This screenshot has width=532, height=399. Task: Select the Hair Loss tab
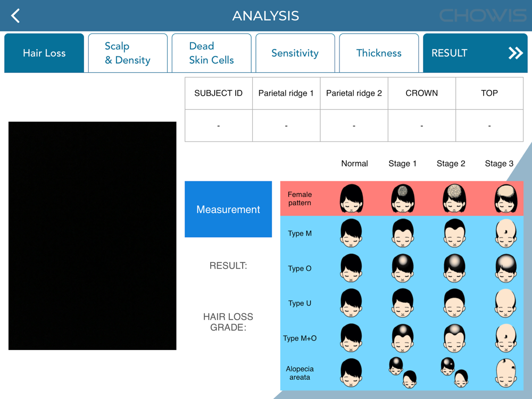44,53
